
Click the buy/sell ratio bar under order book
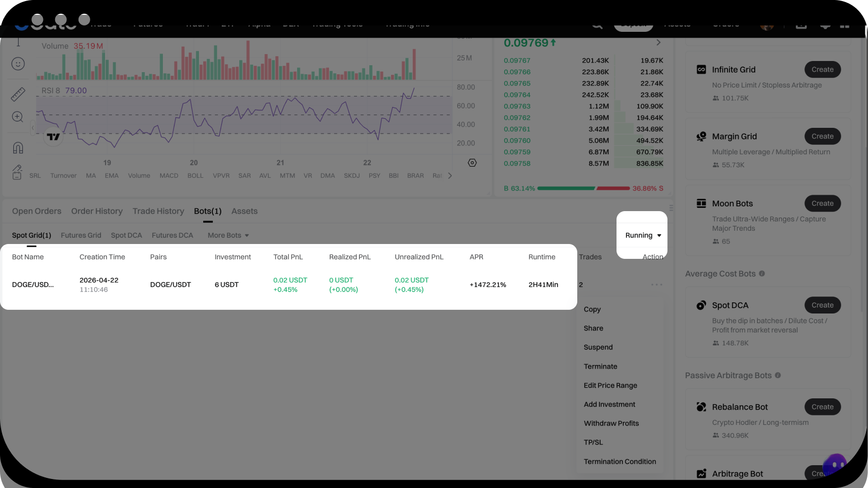(x=584, y=188)
